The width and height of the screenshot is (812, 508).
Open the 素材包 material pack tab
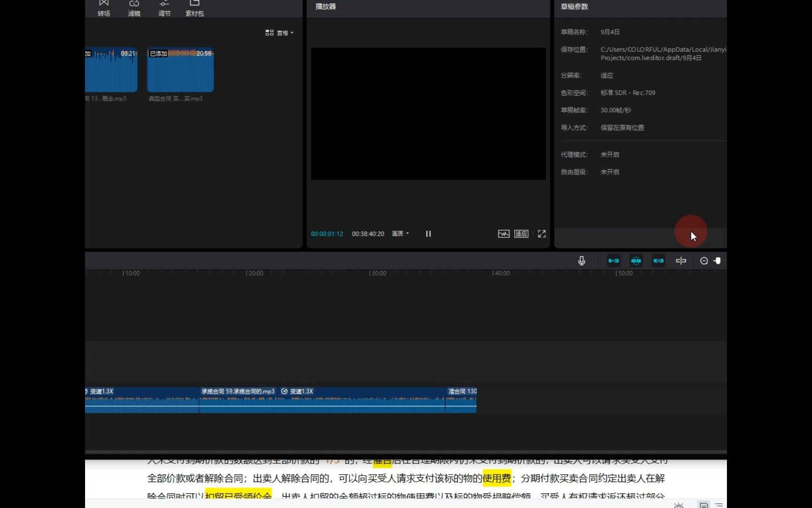pyautogui.click(x=195, y=8)
